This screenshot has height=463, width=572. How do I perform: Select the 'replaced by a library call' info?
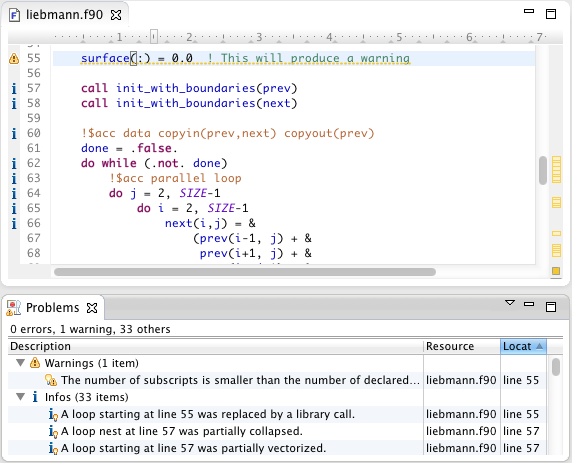[x=277, y=414]
